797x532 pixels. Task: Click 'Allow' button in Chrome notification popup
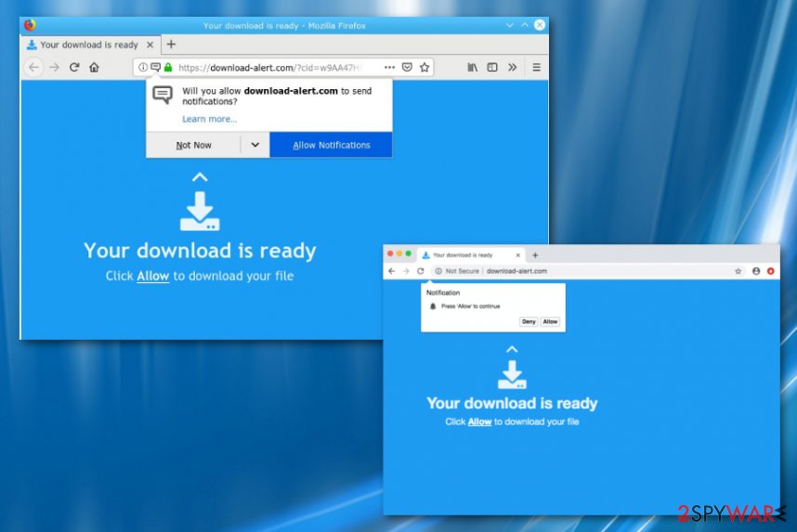pos(550,321)
